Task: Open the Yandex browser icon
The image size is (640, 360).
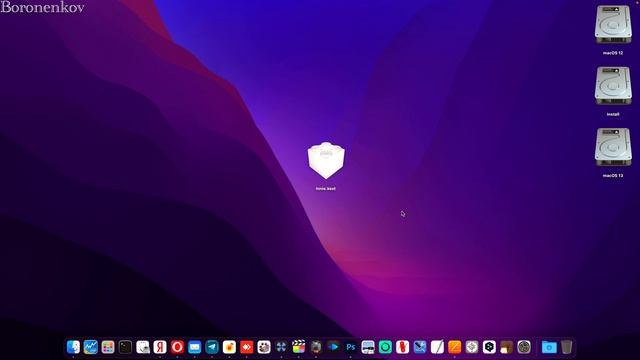Action: [160, 347]
